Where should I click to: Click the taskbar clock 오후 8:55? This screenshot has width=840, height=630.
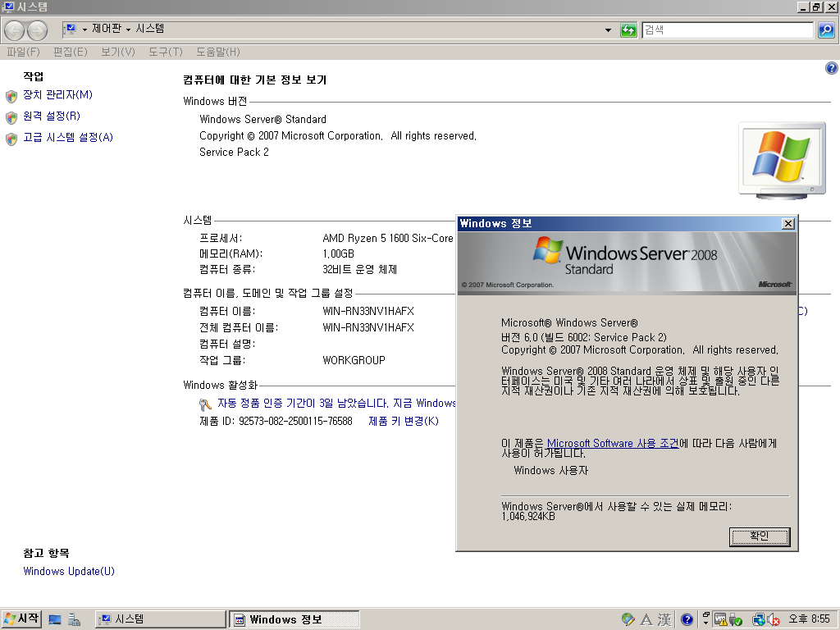[809, 619]
